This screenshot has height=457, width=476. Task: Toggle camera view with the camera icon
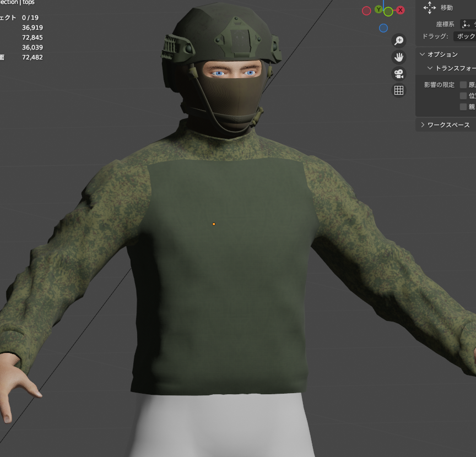pyautogui.click(x=398, y=74)
